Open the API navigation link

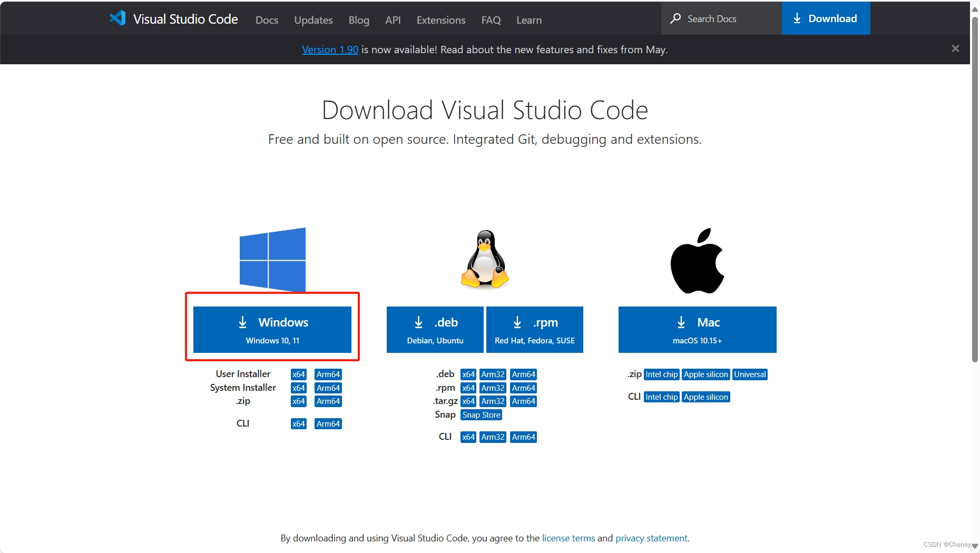(393, 20)
